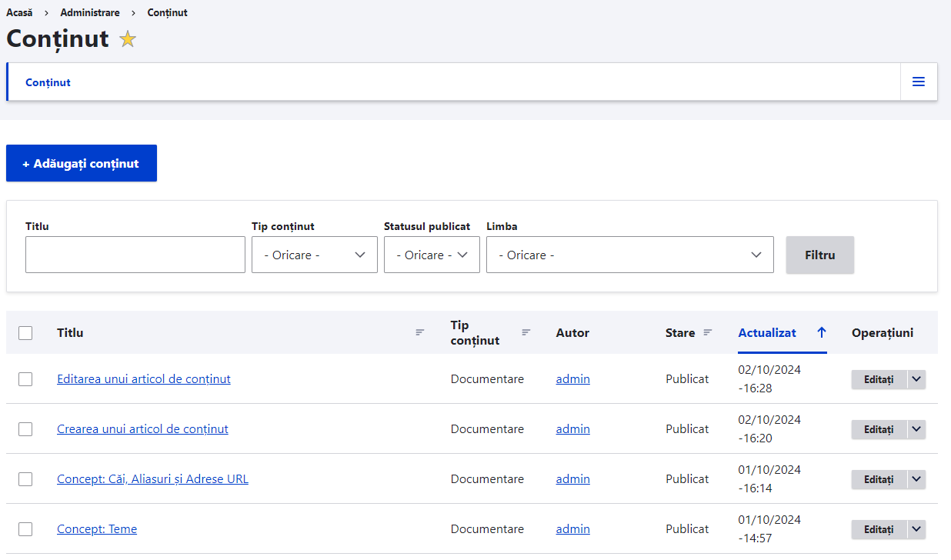951x560 pixels.
Task: Expand operations arrow for Crearea unui articol row
Action: 916,429
